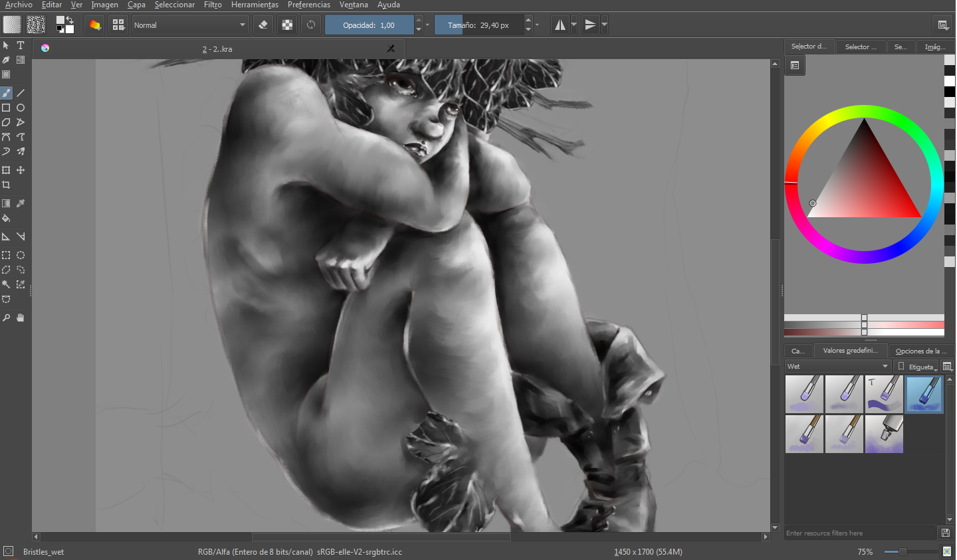957x560 pixels.
Task: Select the Pan hand tool
Action: tap(21, 318)
